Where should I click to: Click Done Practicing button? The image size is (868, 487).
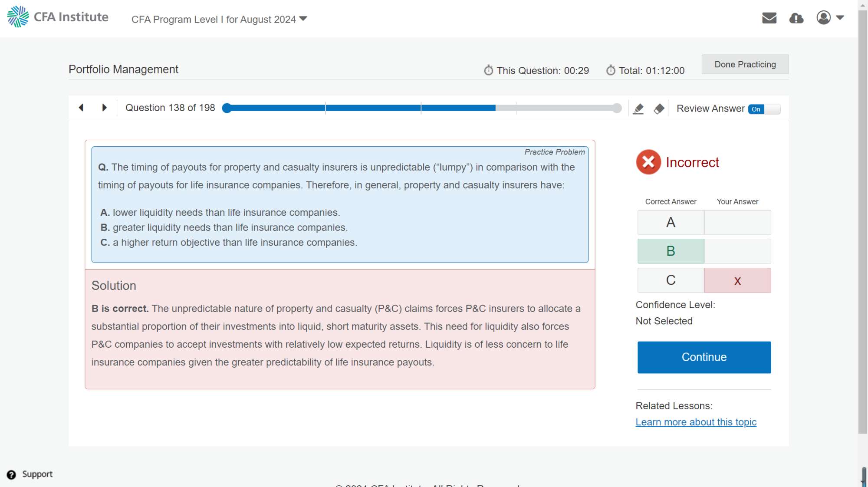(x=745, y=64)
